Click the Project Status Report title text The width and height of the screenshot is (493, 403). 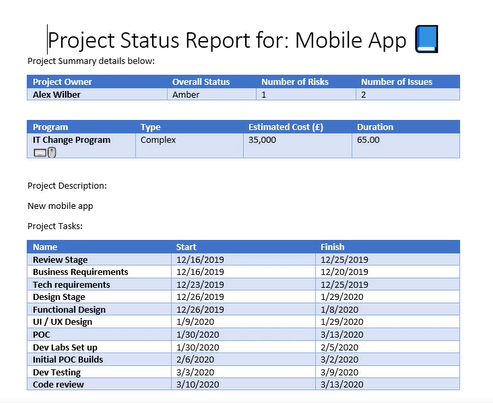click(x=227, y=40)
